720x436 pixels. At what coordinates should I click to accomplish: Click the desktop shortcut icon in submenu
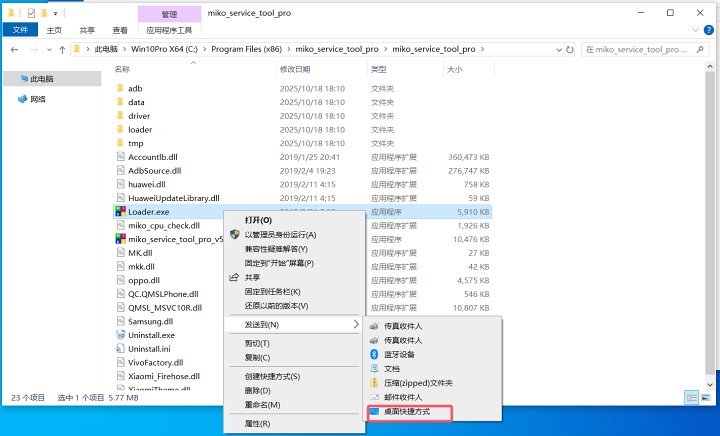[374, 411]
